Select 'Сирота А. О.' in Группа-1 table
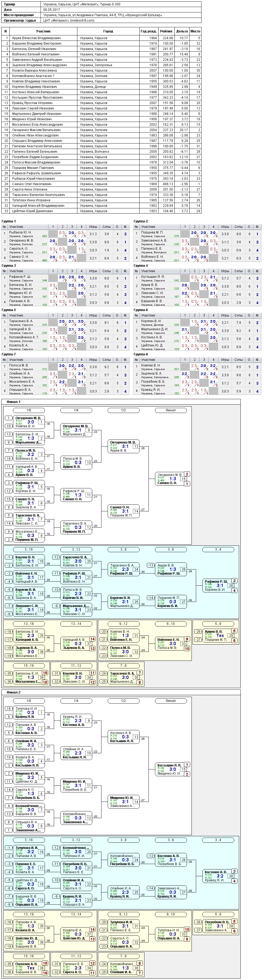 coord(18,249)
